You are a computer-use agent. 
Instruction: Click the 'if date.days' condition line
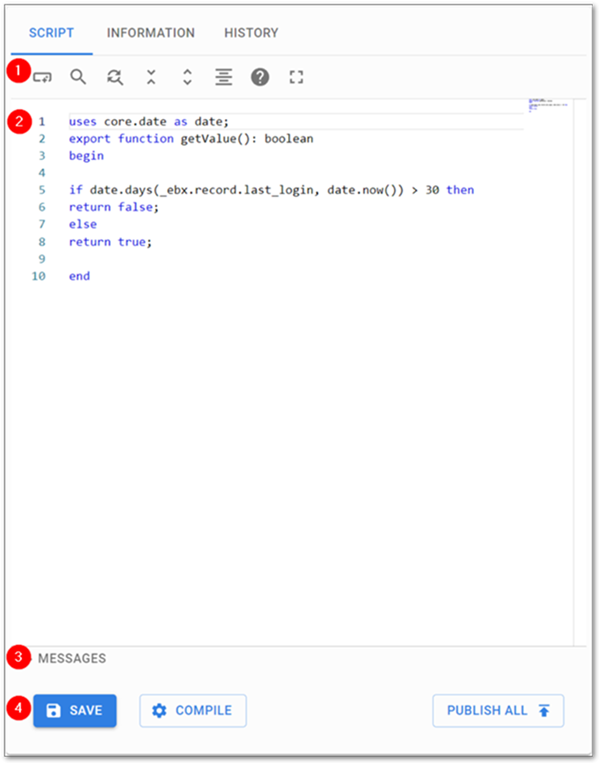(x=271, y=190)
